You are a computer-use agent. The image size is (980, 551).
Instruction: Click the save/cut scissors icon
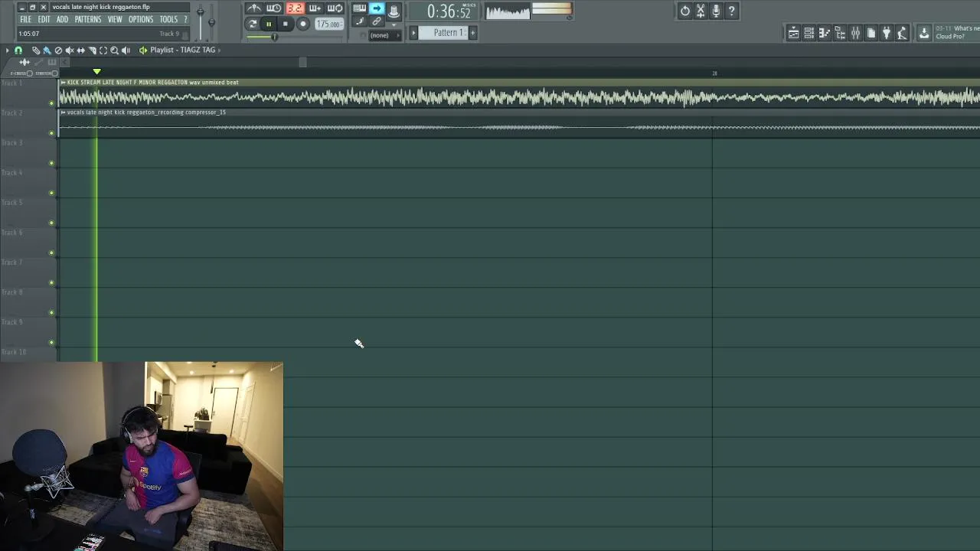[701, 11]
